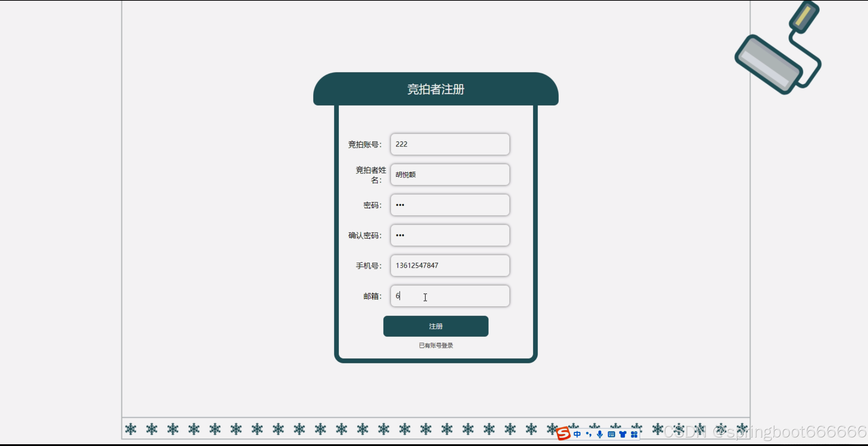This screenshot has height=446, width=868.
Task: Focus the 竞拍账号 account input field
Action: pos(450,144)
